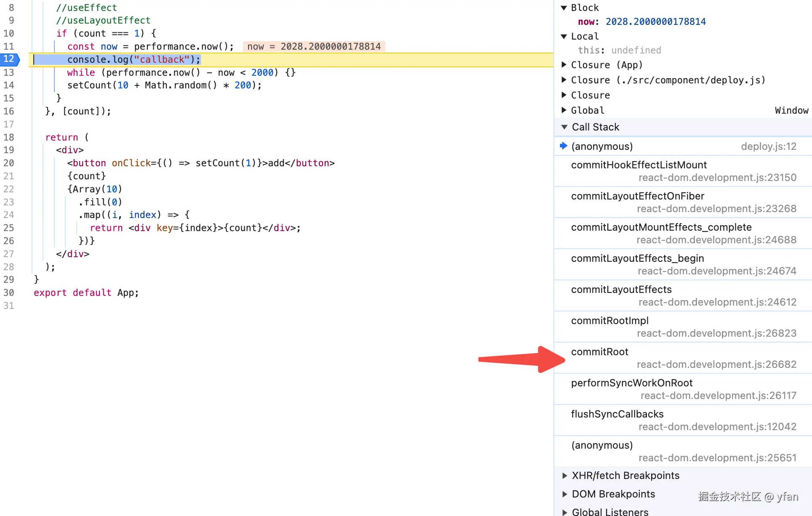This screenshot has width=812, height=516.
Task: Click the now value in Block scope
Action: tap(655, 22)
